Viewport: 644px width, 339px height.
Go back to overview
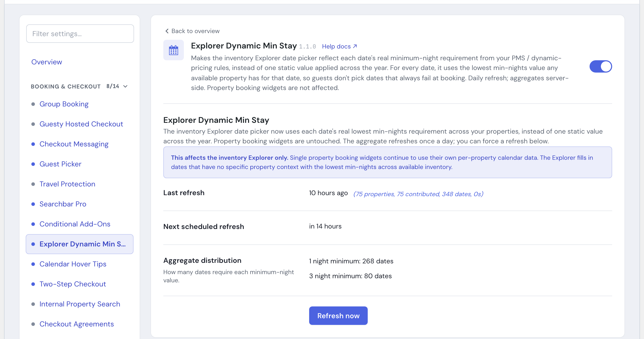[192, 31]
